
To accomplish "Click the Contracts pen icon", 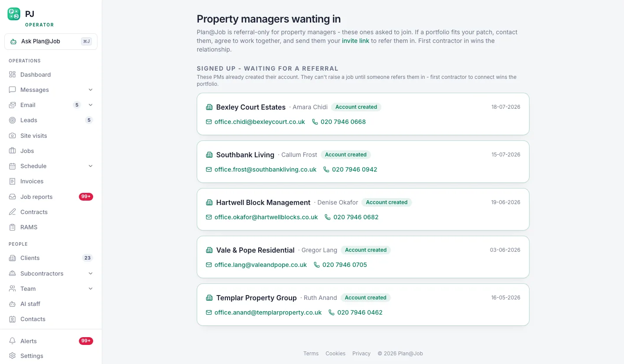I will coord(13,212).
